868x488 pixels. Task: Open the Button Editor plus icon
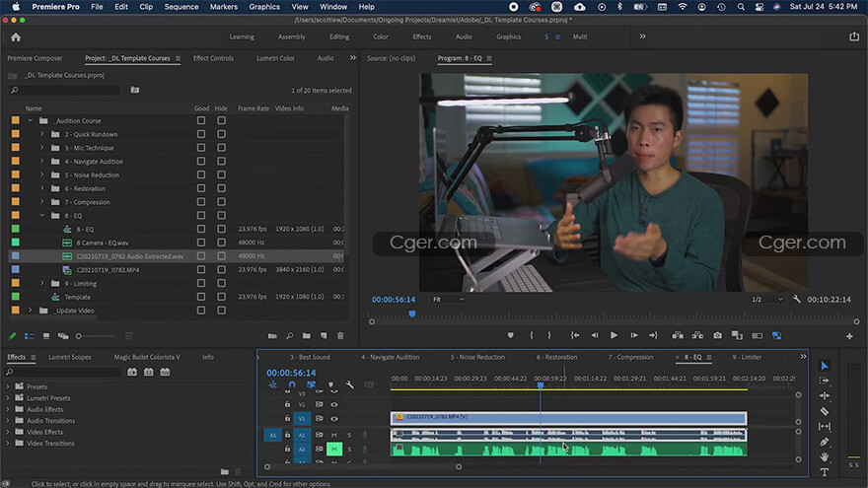click(849, 336)
